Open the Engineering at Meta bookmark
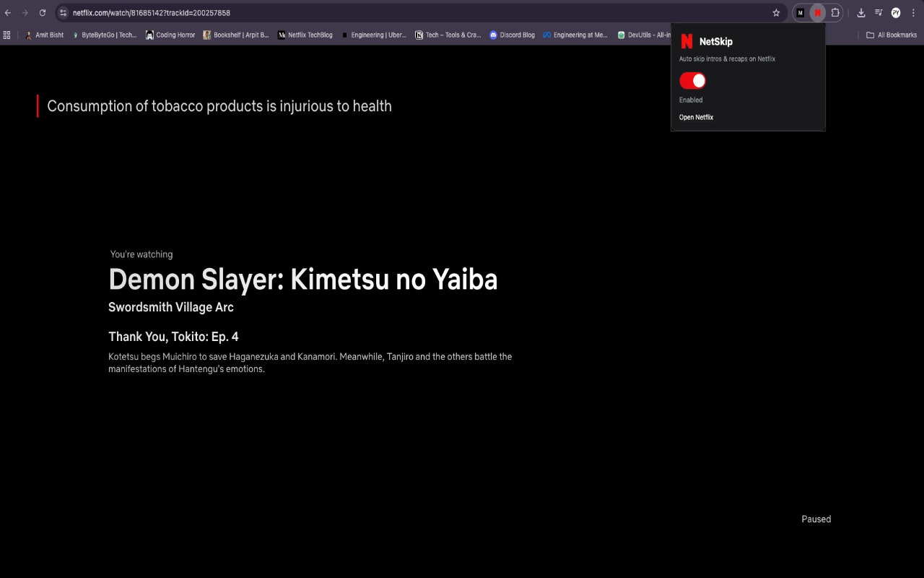This screenshot has width=924, height=578. coord(575,35)
